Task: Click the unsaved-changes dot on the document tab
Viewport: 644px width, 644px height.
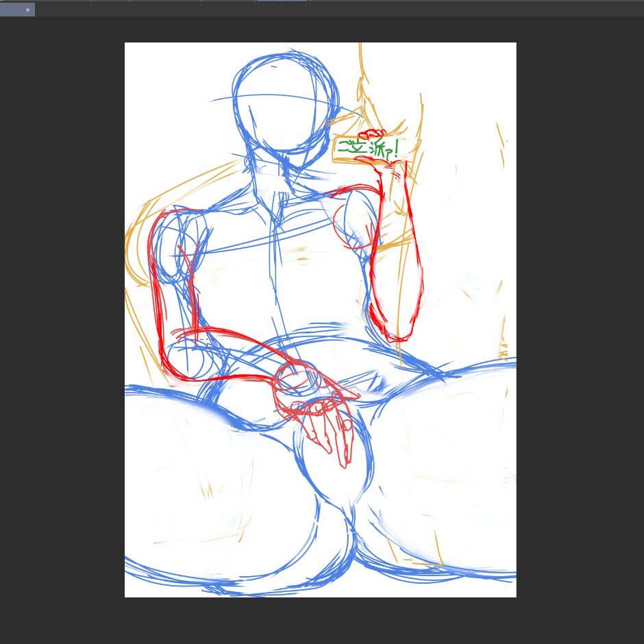Action: [27, 10]
